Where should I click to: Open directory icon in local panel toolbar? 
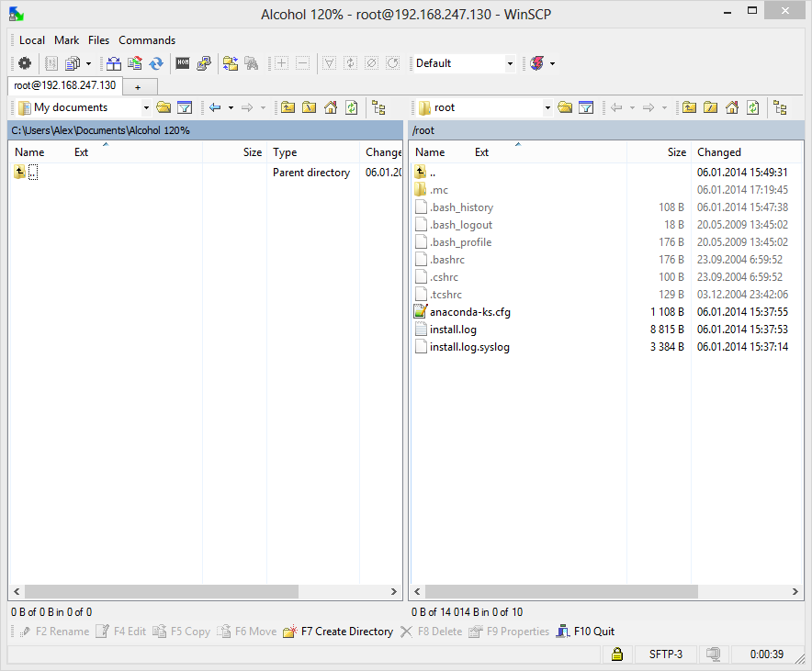click(x=164, y=107)
